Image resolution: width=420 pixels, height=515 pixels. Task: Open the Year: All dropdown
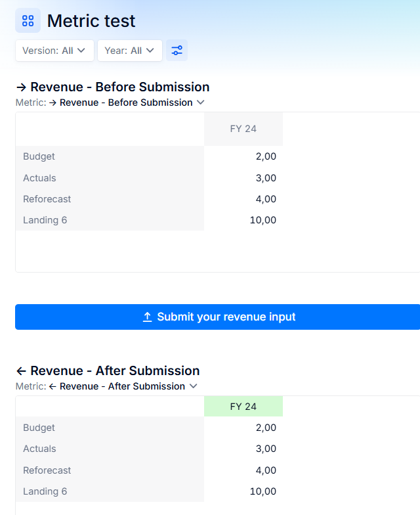pyautogui.click(x=130, y=51)
